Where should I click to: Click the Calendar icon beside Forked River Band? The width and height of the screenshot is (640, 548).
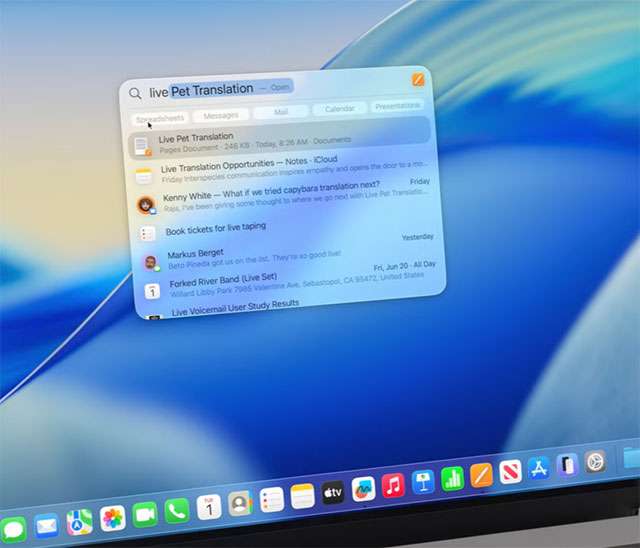(x=152, y=291)
